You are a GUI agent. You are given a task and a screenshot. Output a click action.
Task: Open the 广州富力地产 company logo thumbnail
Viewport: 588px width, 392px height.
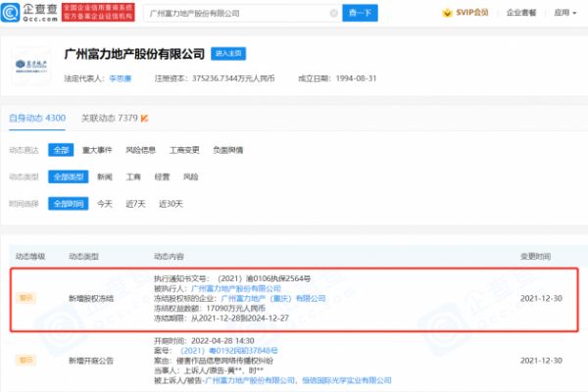coord(31,66)
